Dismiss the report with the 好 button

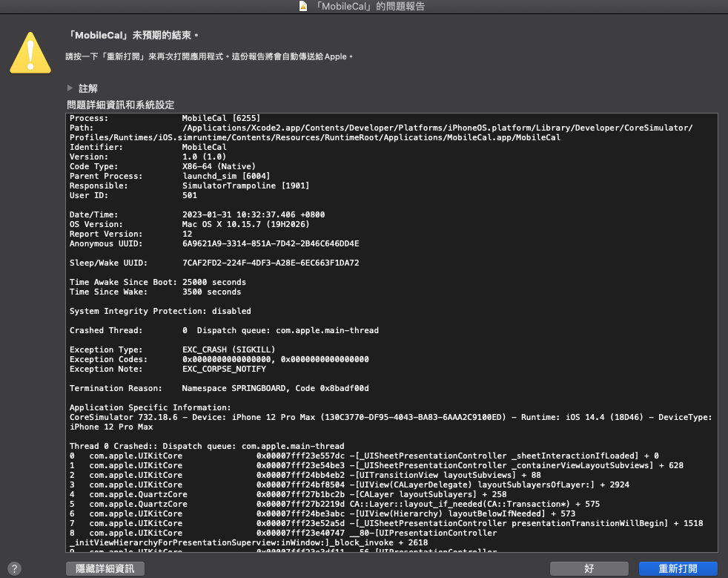coord(589,568)
